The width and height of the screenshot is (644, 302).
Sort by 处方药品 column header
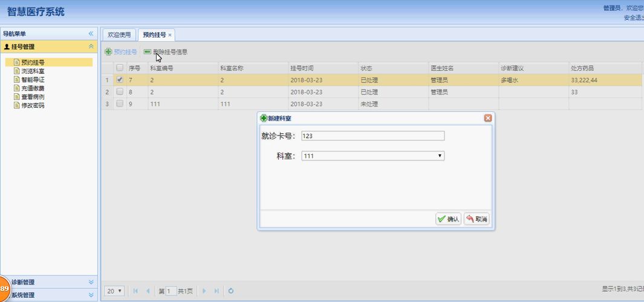click(605, 68)
